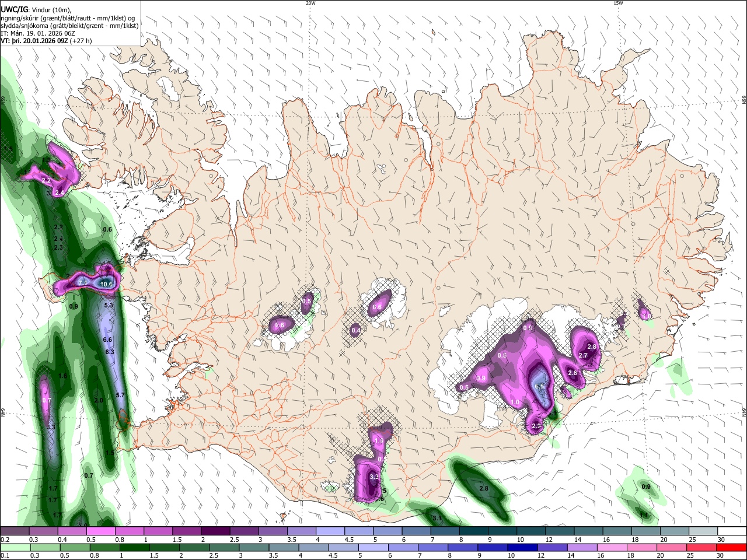This screenshot has width=747, height=560.
Task: Click the '2.7' snowfall value on the map
Action: coord(583,355)
